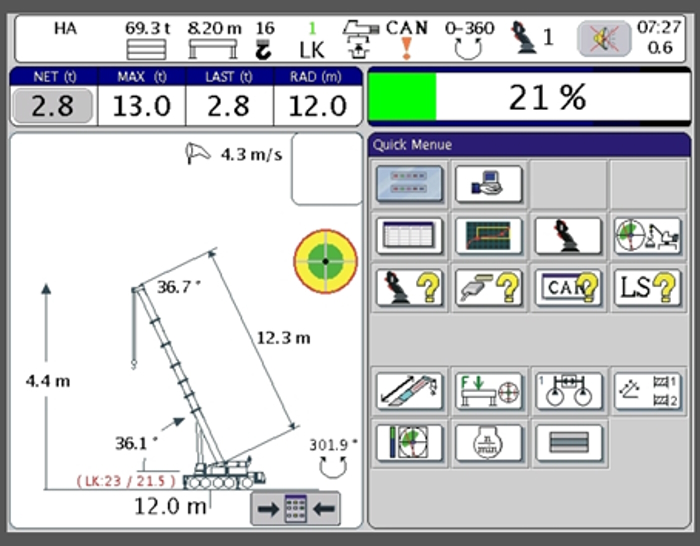Open the working range limitation icon

tap(647, 235)
